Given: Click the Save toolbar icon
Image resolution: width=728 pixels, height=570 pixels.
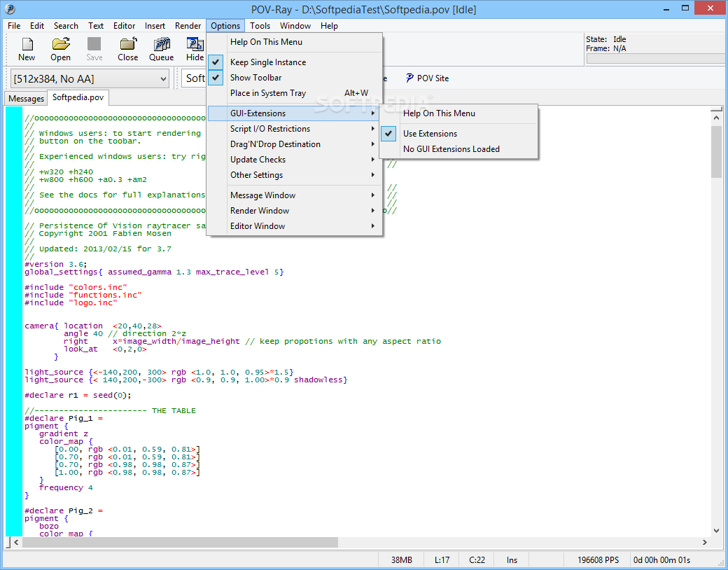Looking at the screenshot, I should 94,48.
